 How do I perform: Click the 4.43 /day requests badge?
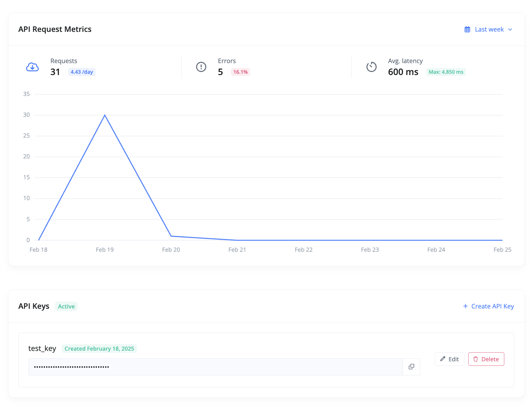pos(82,72)
